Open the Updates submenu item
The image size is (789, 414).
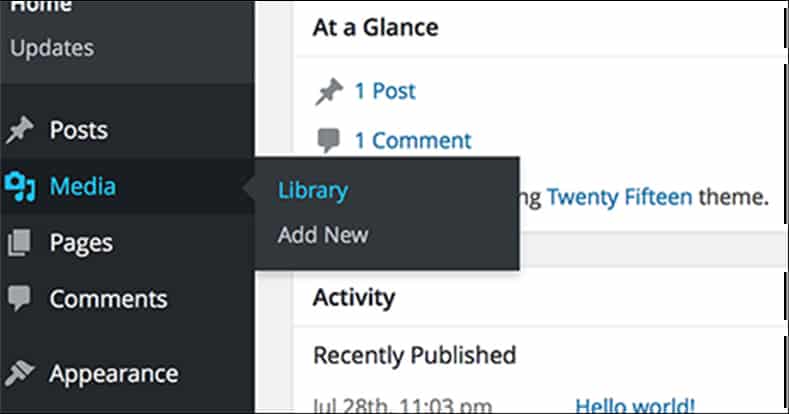click(52, 48)
